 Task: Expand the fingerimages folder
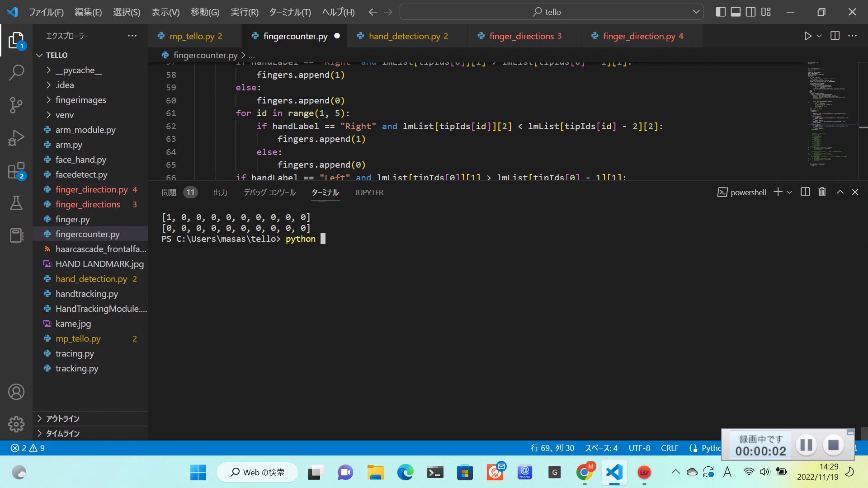pos(90,100)
